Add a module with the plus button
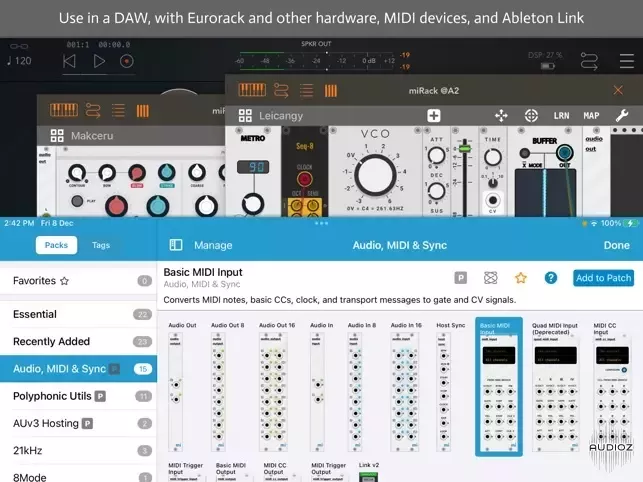This screenshot has width=643, height=482. 434,116
